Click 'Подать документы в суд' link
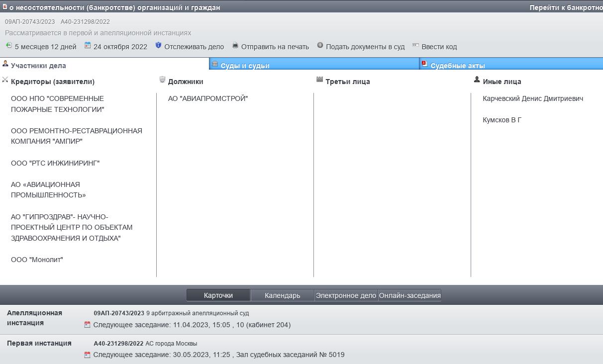Screen dimensions: 603x364 tap(365, 47)
